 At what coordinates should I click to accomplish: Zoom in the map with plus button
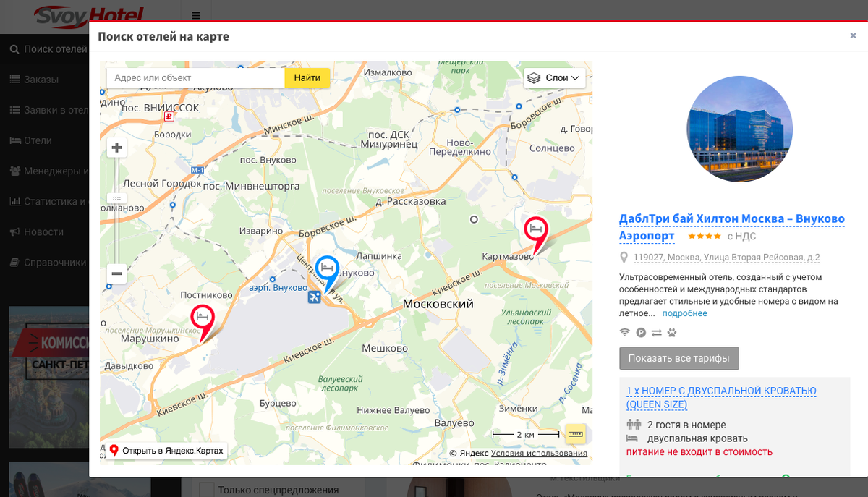(116, 148)
